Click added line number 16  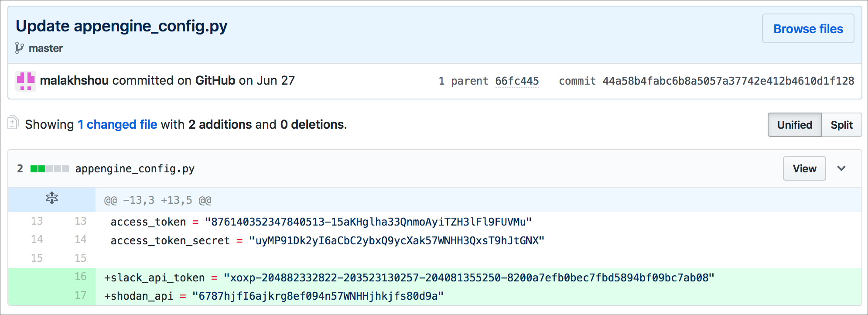[80, 277]
